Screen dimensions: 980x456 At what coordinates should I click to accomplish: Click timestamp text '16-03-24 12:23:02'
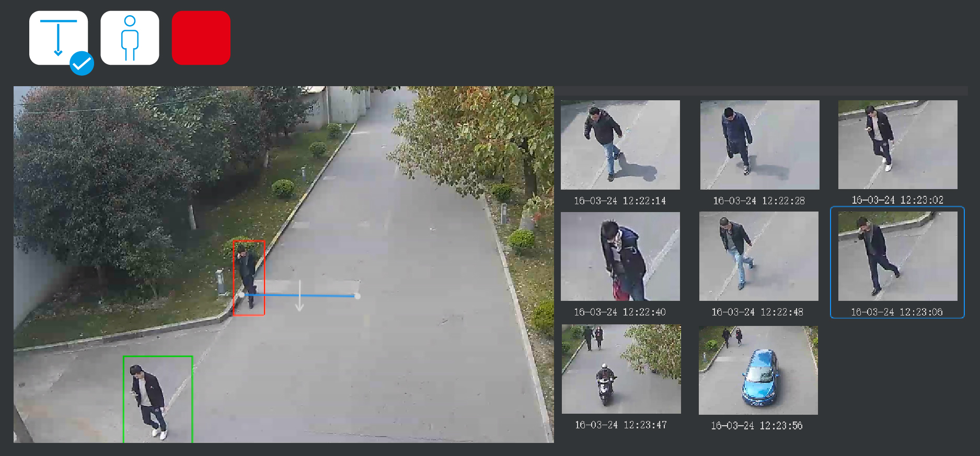897,200
